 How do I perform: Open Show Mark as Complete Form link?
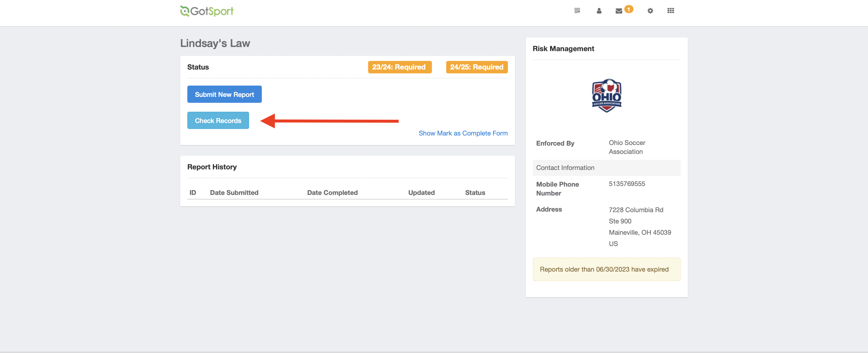[463, 133]
